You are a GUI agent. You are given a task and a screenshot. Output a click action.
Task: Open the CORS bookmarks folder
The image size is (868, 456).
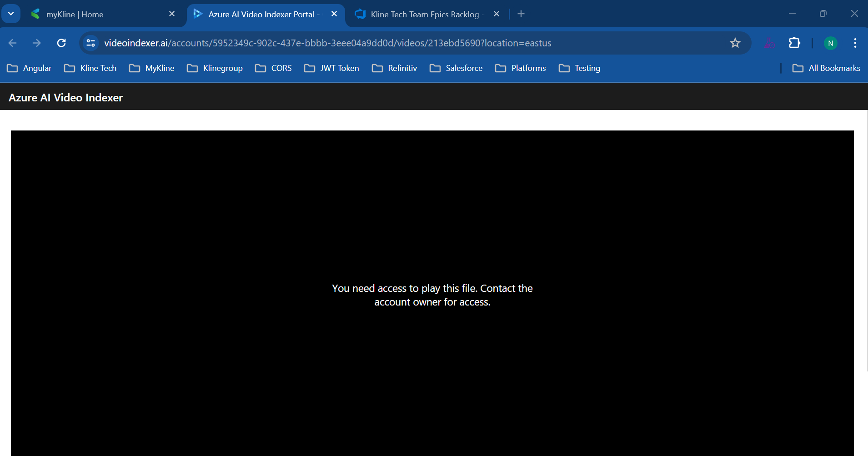(x=273, y=68)
